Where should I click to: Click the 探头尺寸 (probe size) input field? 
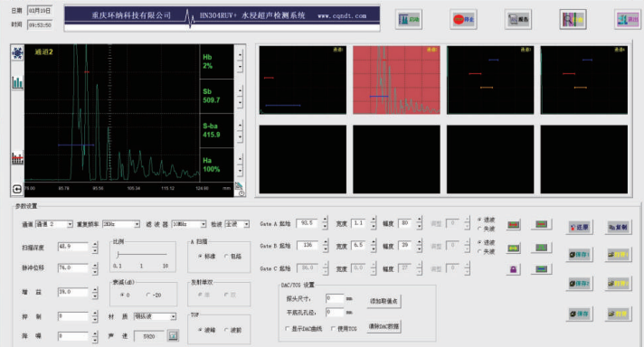pyautogui.click(x=335, y=298)
